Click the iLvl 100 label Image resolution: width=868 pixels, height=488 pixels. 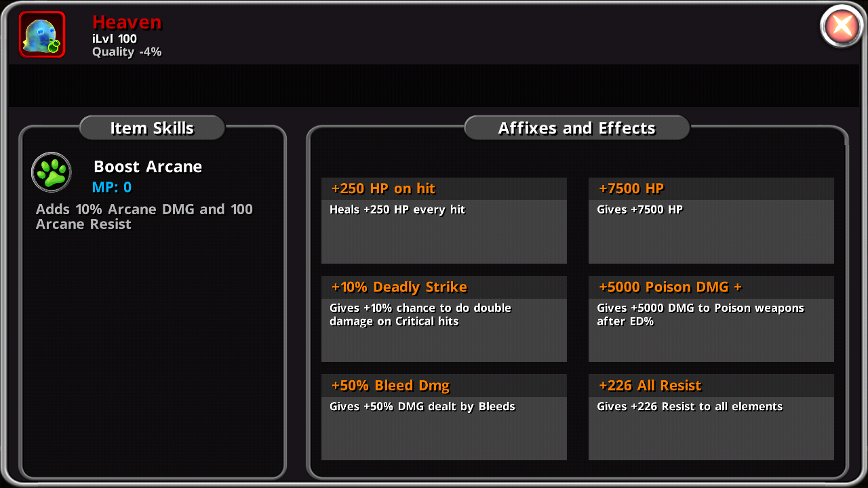click(x=115, y=39)
